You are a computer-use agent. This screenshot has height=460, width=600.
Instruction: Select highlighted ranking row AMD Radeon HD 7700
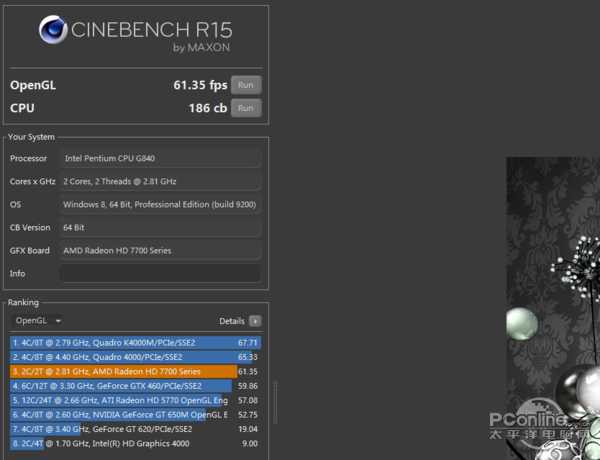click(135, 372)
